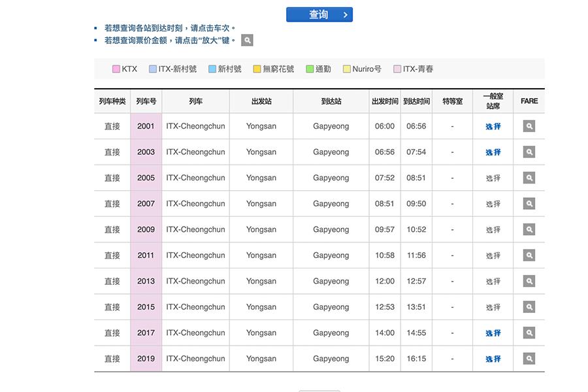Click the pink KTX legend swatch

(116, 69)
